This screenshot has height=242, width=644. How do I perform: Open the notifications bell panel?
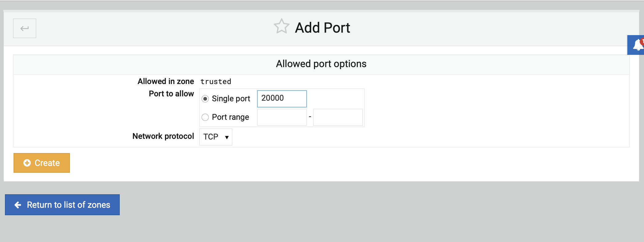click(636, 45)
